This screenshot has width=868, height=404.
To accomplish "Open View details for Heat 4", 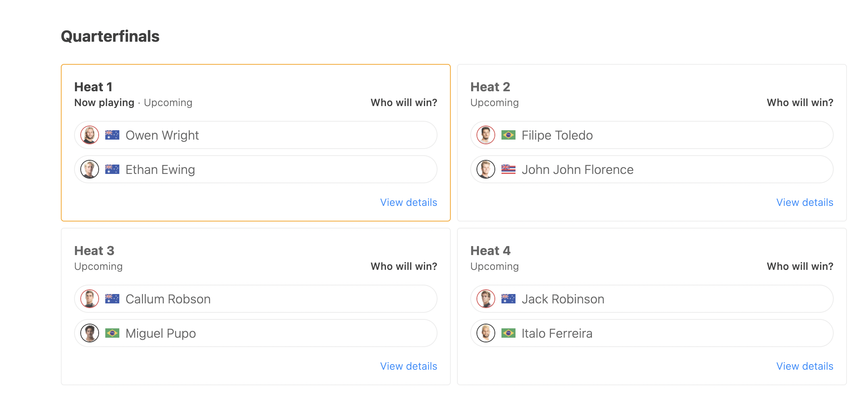I will click(805, 366).
